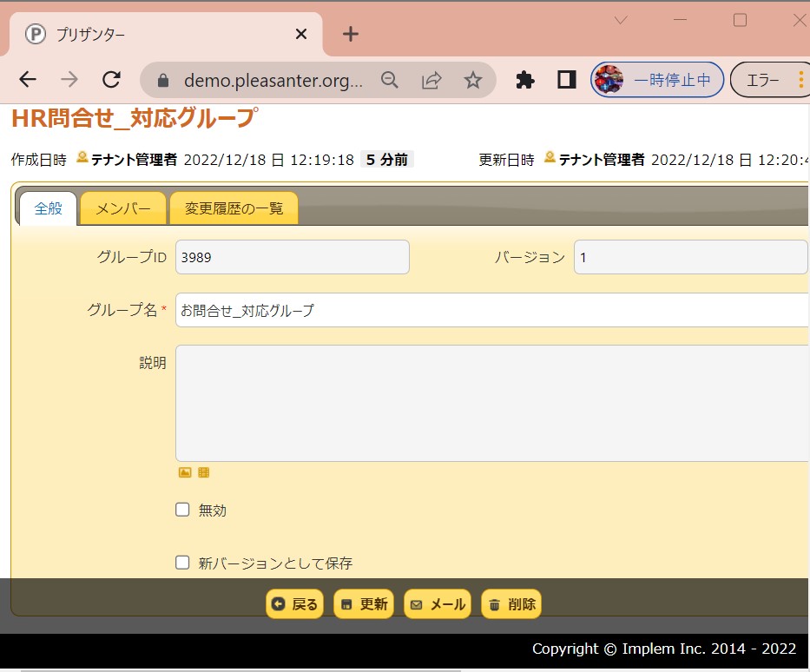
Task: Toggle the browser side panel icon
Action: point(567,80)
